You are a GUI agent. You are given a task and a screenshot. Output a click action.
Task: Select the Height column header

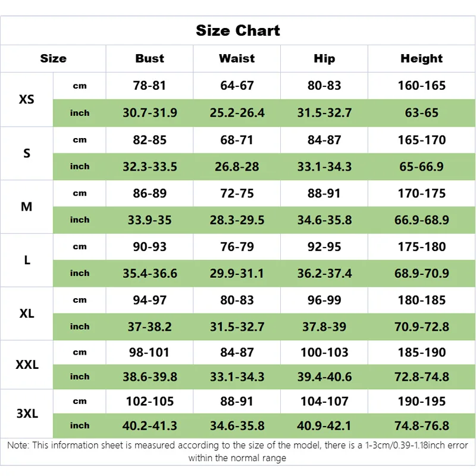pos(421,58)
